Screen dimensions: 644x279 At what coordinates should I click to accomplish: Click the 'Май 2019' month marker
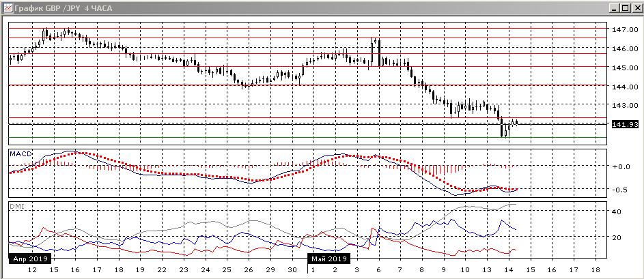tap(329, 259)
